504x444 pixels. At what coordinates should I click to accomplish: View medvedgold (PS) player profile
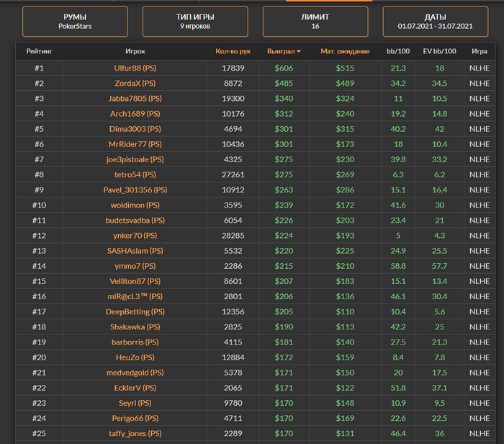[135, 373]
